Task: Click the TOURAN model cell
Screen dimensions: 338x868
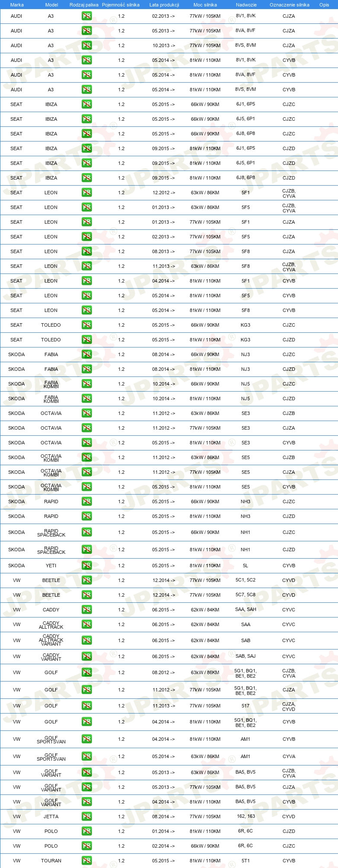Action: coord(51,860)
